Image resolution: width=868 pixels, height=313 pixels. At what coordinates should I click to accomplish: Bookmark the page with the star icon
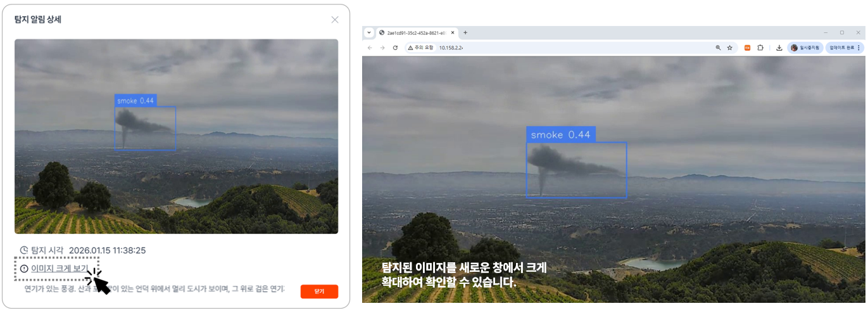point(729,48)
